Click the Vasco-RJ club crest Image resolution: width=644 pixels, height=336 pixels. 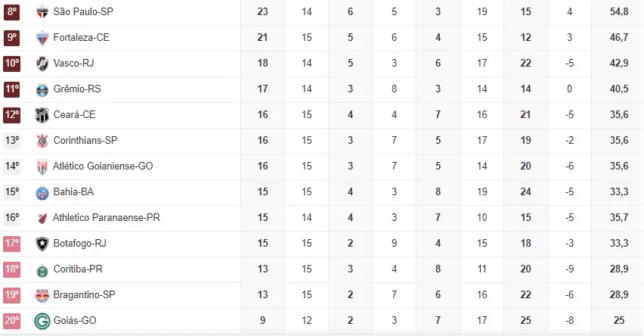[x=42, y=64]
